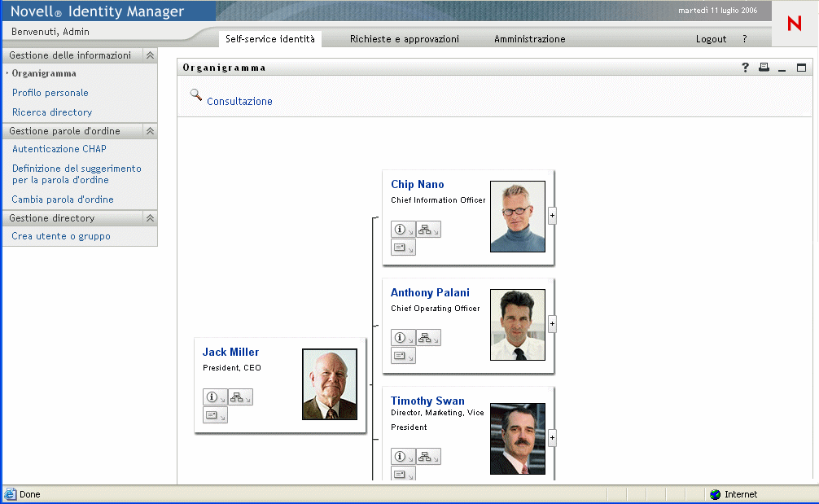This screenshot has height=504, width=819.
Task: Open the info icon on Anthony Palani's card
Action: [403, 337]
